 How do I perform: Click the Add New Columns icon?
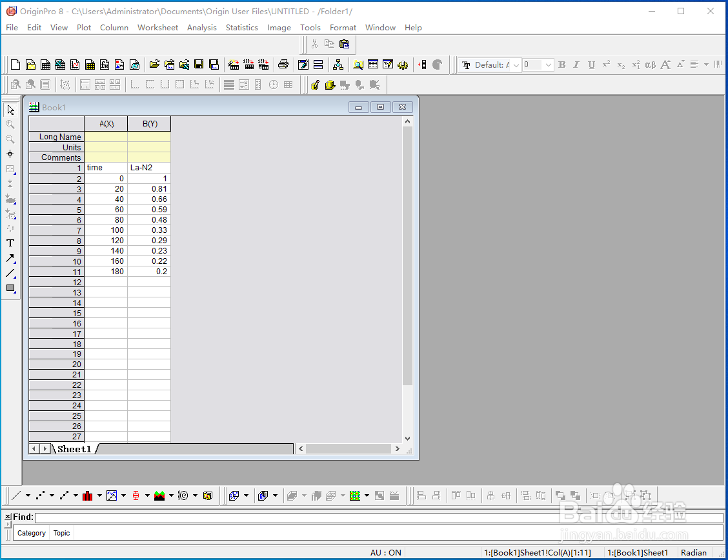coord(423,65)
